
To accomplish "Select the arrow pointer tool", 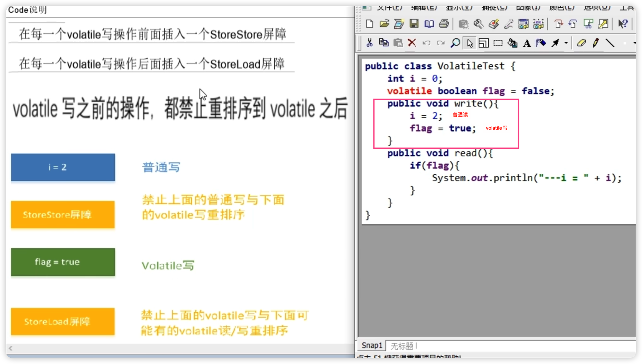I will point(469,43).
